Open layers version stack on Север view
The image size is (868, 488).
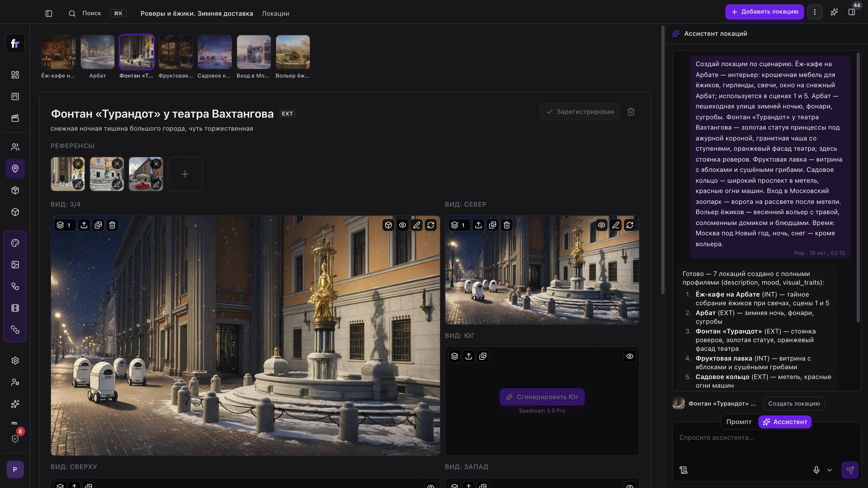[459, 225]
